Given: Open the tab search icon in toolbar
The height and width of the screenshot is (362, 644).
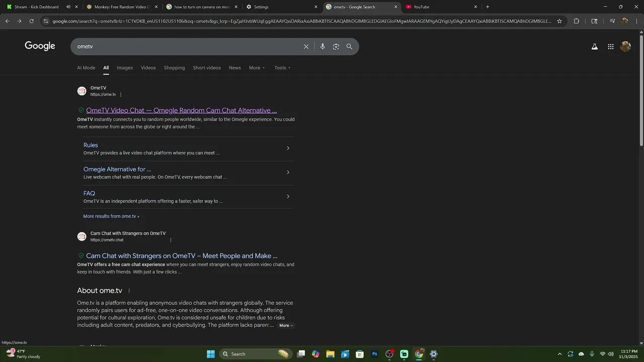Looking at the screenshot, I should click(594, 21).
